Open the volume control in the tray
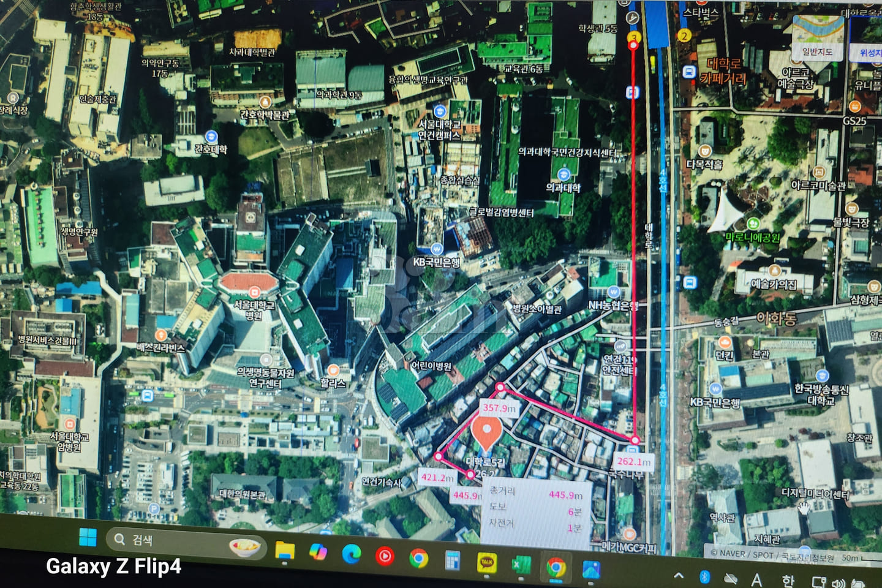The image size is (882, 588). [838, 582]
